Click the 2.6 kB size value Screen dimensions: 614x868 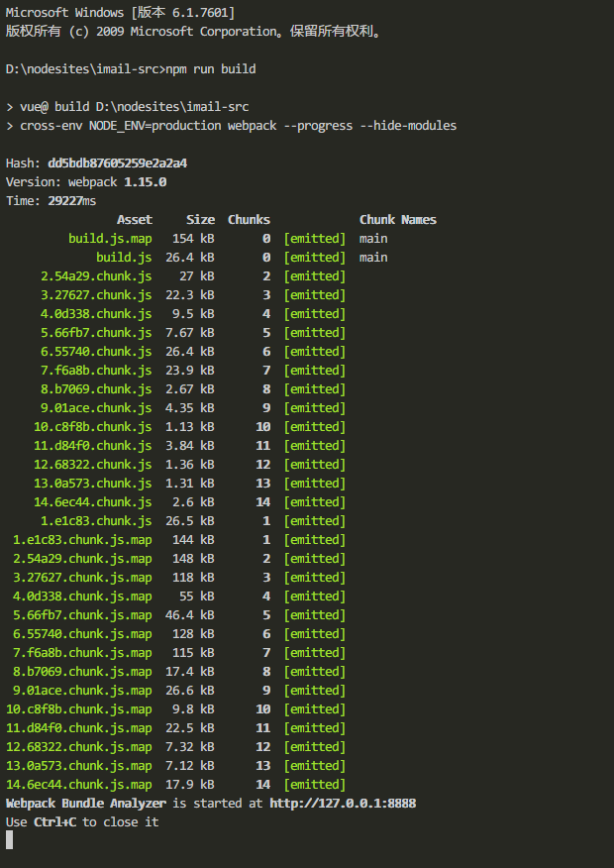pos(193,502)
